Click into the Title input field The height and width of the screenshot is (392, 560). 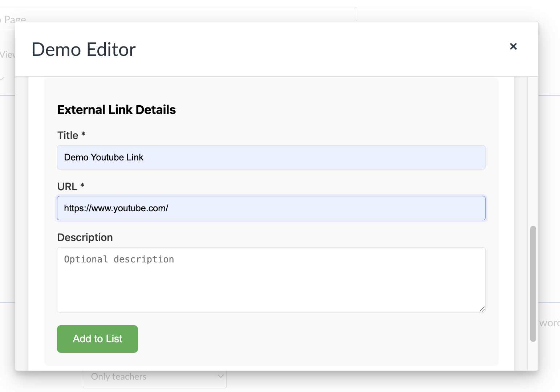click(x=271, y=157)
